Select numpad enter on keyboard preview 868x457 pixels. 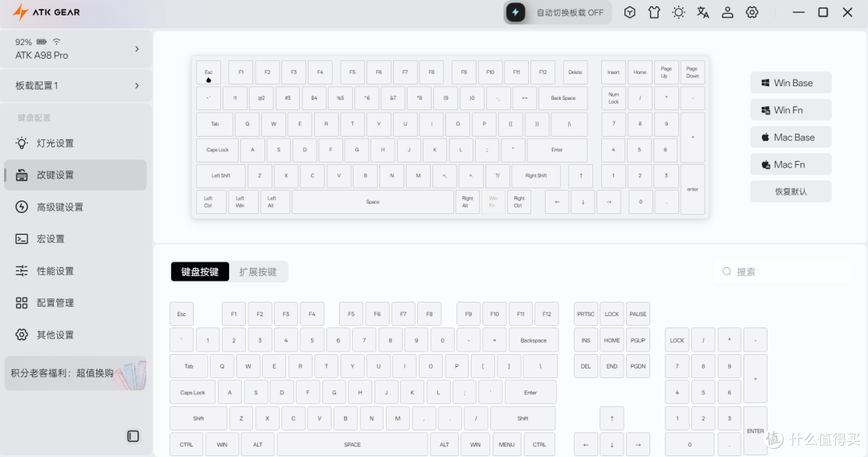[693, 189]
